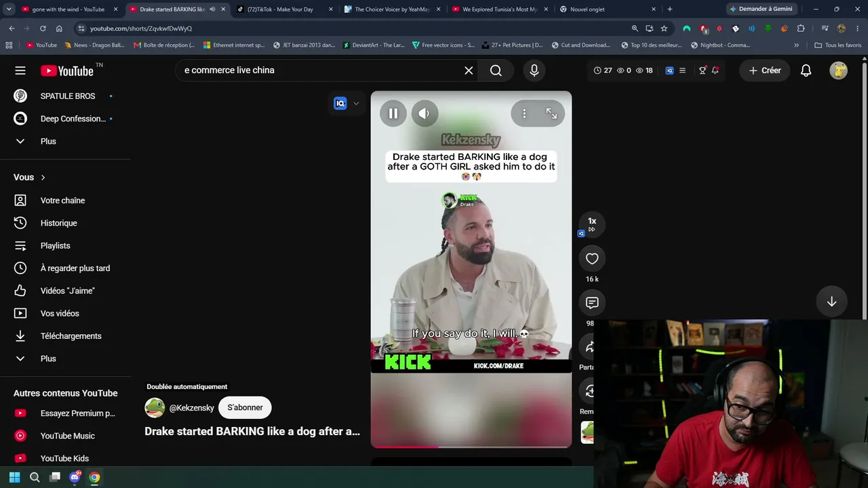The image size is (868, 488).
Task: Switch to The Choicer Voicer tab
Action: coord(393,9)
